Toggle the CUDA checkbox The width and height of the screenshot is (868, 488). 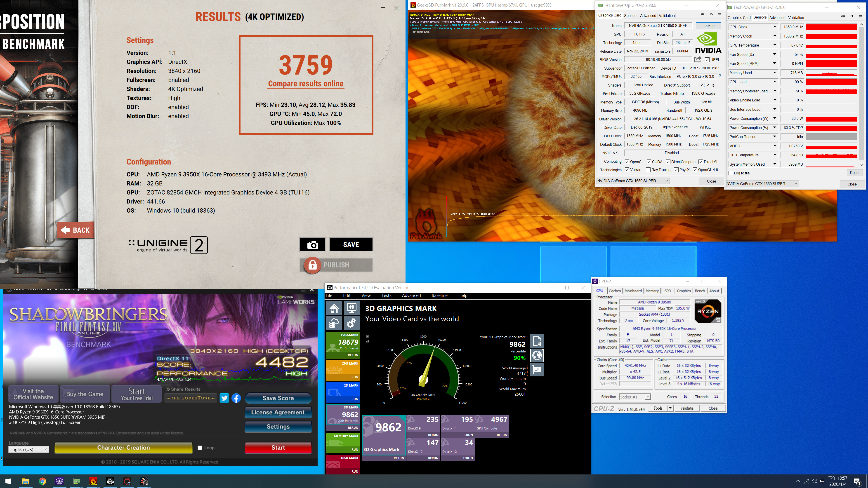click(x=649, y=162)
